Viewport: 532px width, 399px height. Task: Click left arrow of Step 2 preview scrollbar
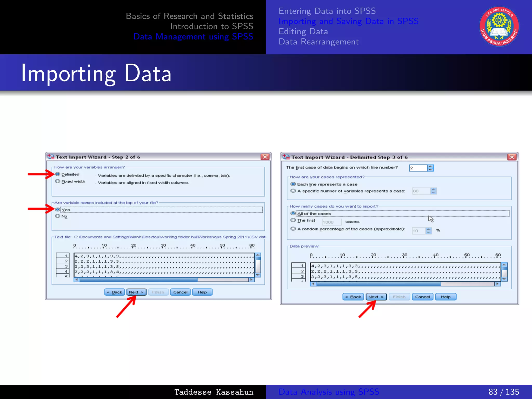pos(77,280)
